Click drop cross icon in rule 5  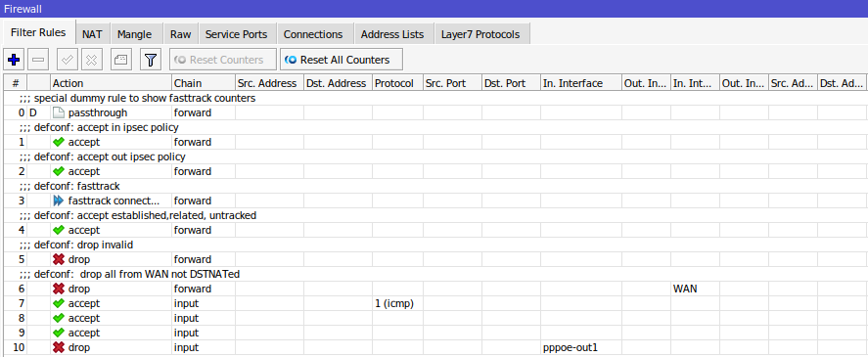[x=58, y=259]
